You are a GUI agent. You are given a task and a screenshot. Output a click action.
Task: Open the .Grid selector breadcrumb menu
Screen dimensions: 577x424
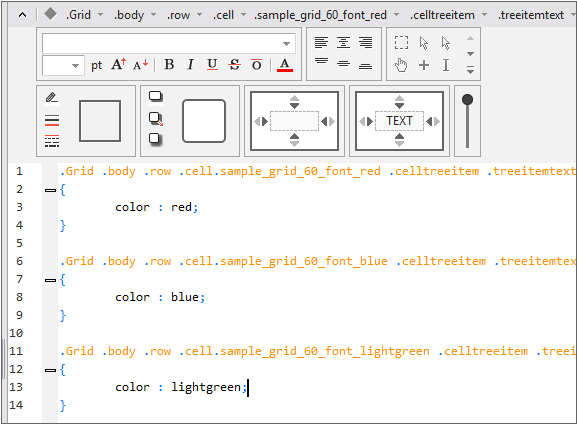100,15
